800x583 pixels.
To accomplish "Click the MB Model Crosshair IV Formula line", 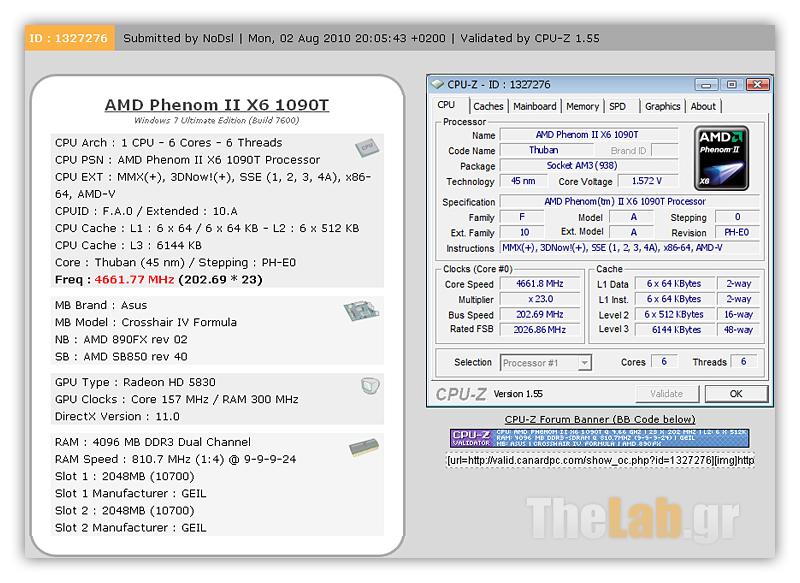I will pos(146,322).
